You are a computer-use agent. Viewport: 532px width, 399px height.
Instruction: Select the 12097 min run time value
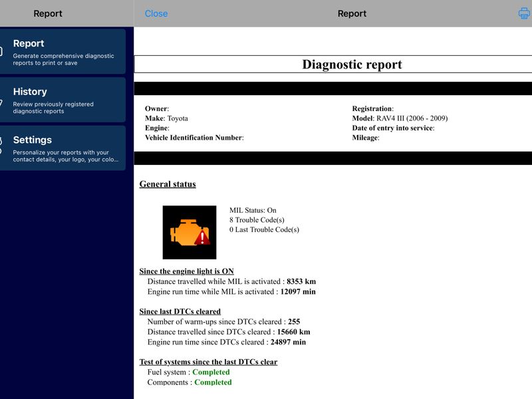[x=298, y=291]
